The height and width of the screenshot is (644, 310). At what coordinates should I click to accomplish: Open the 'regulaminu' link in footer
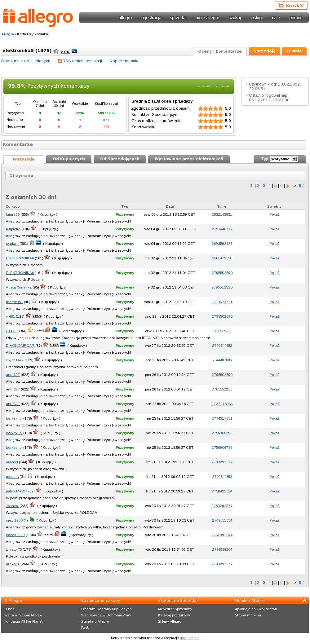pyautogui.click(x=189, y=638)
